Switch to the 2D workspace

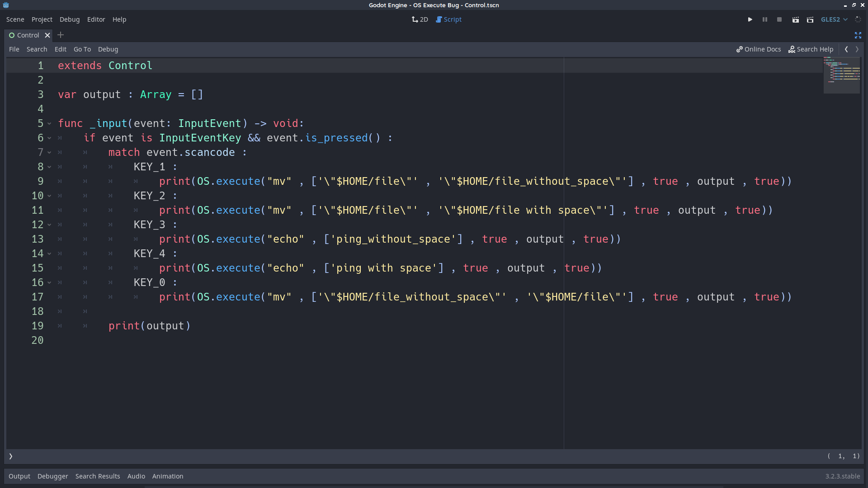[419, 19]
